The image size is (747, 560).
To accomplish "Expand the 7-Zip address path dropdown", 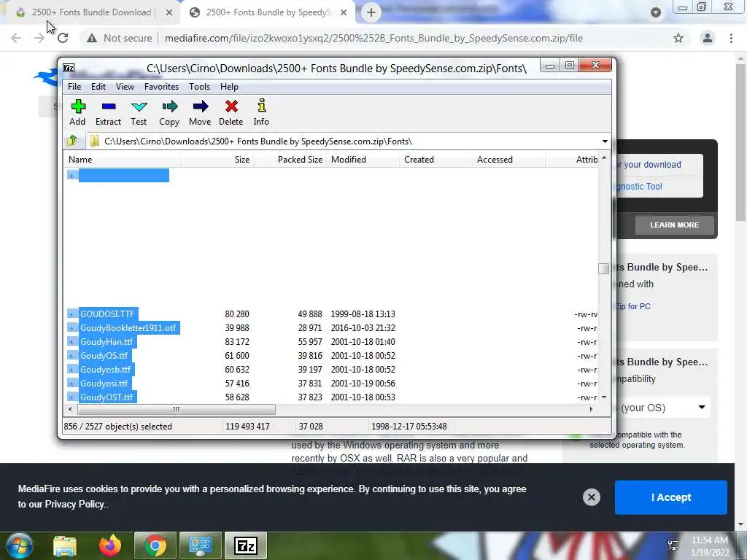I will [605, 141].
